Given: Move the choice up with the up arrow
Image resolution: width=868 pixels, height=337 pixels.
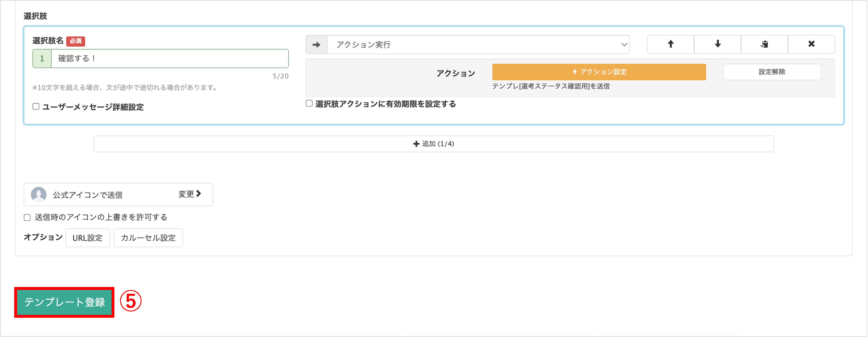Looking at the screenshot, I should 670,44.
